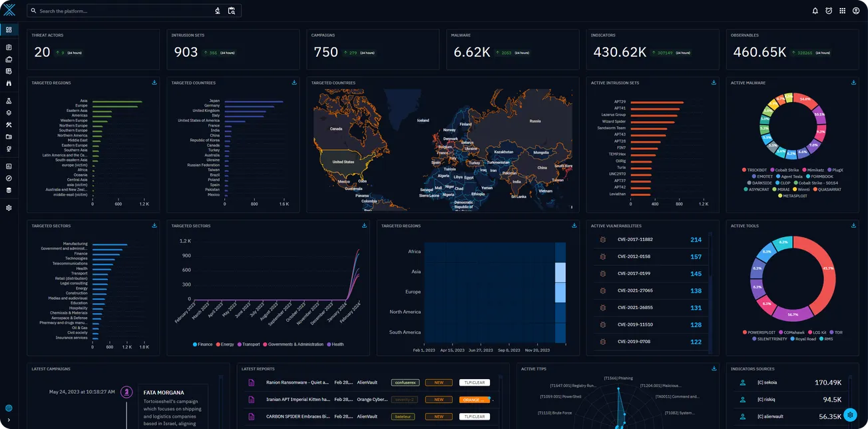Open vulnerability CVE-2012-0158
The image size is (868, 429).
point(650,256)
